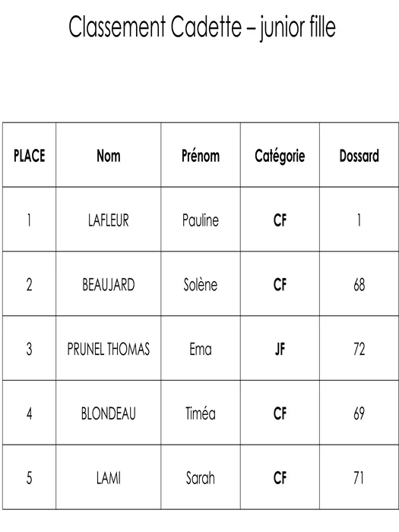Image resolution: width=399 pixels, height=532 pixels.
Task: Click the BEAUJARD name cell
Action: coord(108,285)
